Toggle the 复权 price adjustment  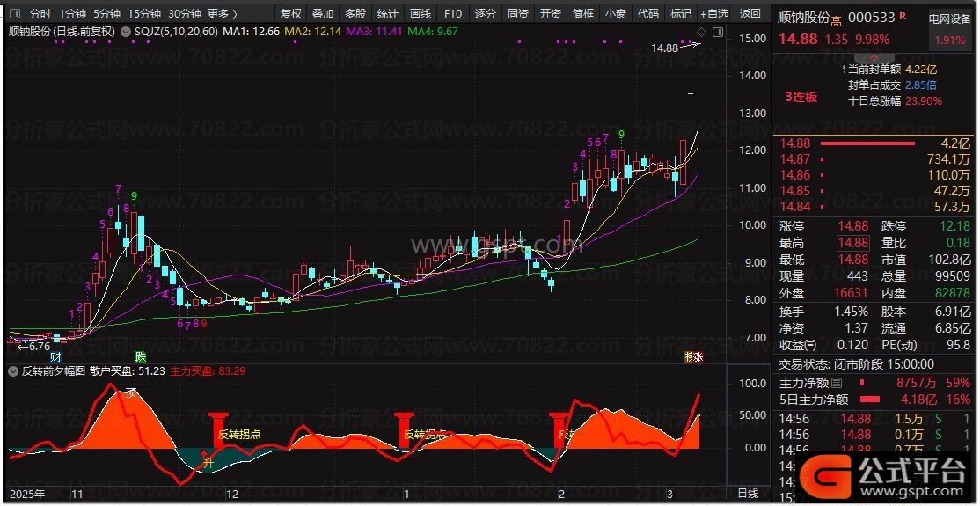(290, 14)
